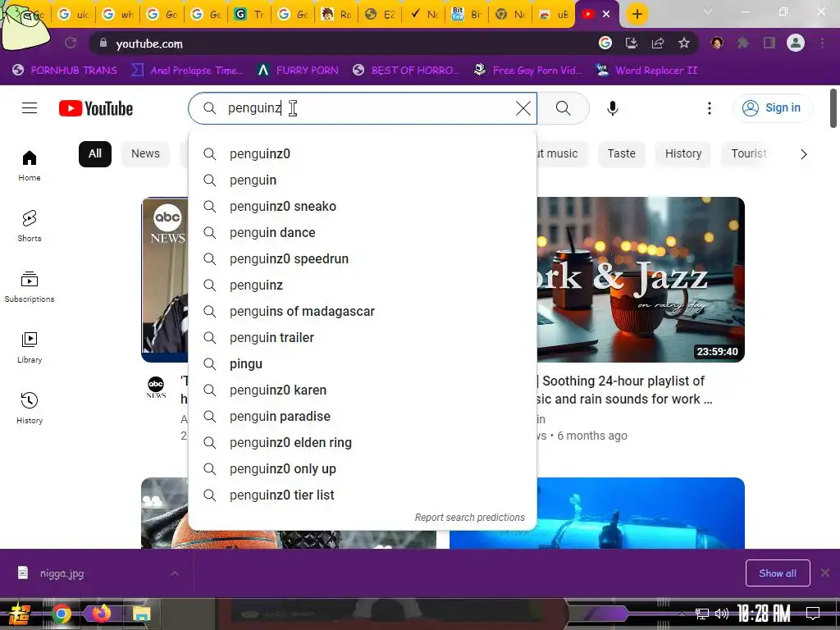Viewport: 840px width, 630px height.
Task: Expand options for downloaded jpg file
Action: (x=175, y=573)
